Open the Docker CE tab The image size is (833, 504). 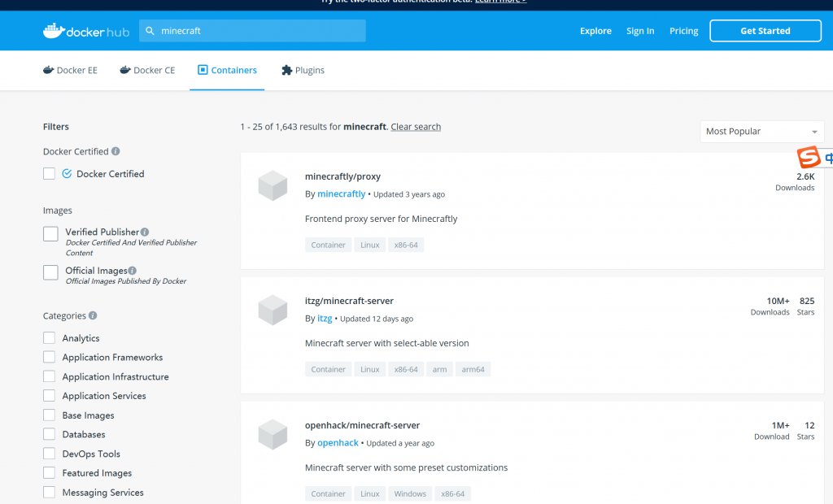147,71
